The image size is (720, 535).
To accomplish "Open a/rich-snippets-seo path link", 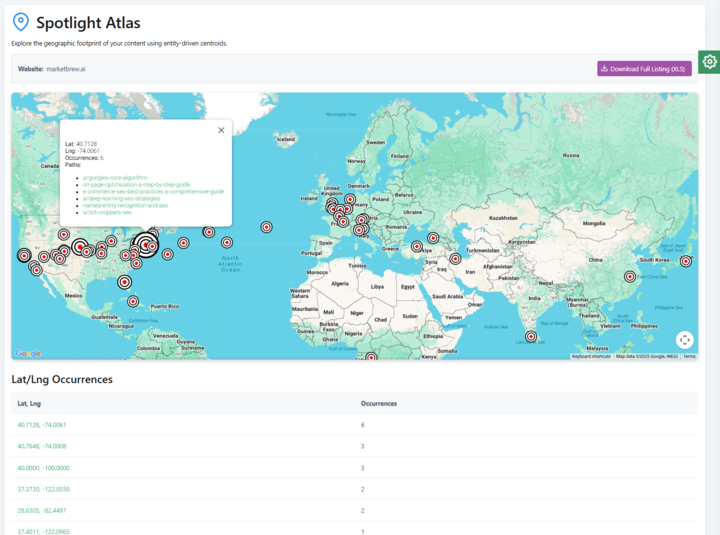I will click(107, 212).
